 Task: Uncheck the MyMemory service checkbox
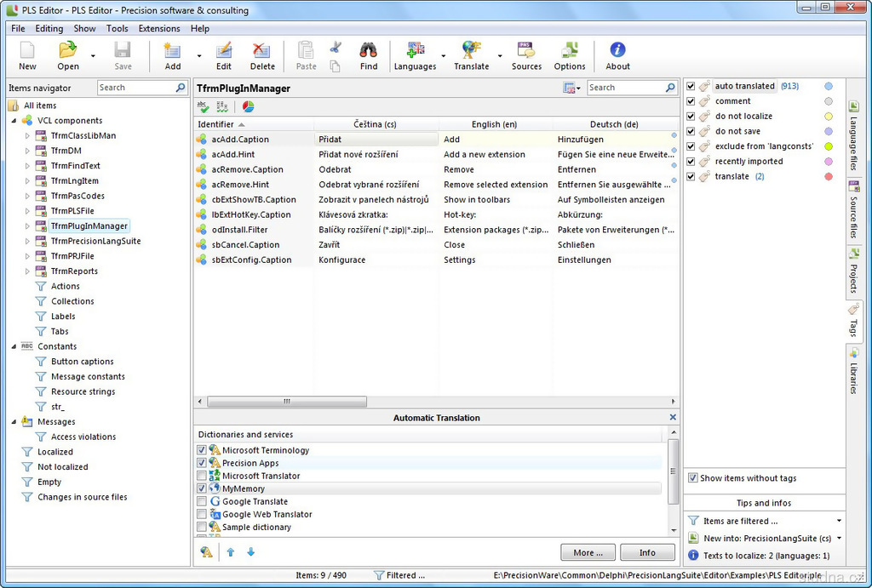point(202,488)
